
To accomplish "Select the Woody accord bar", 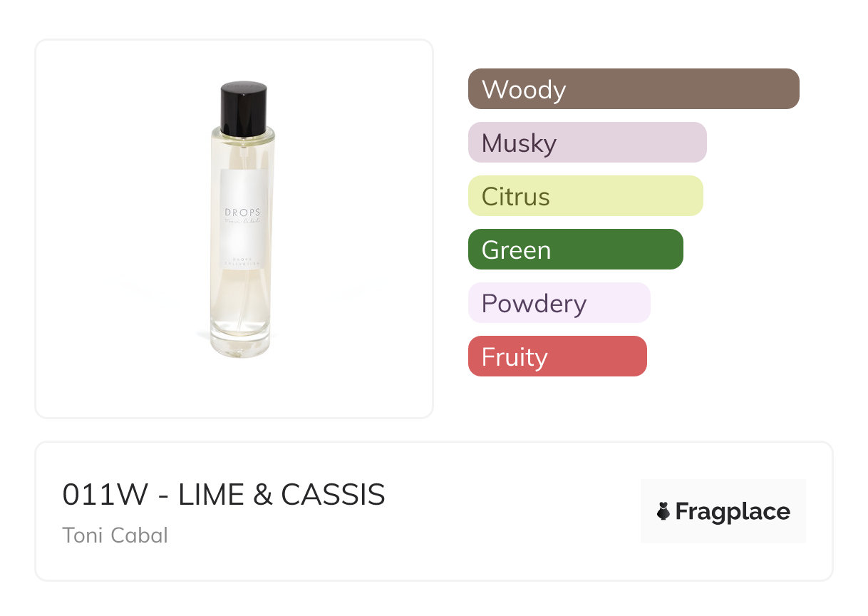I will [634, 89].
